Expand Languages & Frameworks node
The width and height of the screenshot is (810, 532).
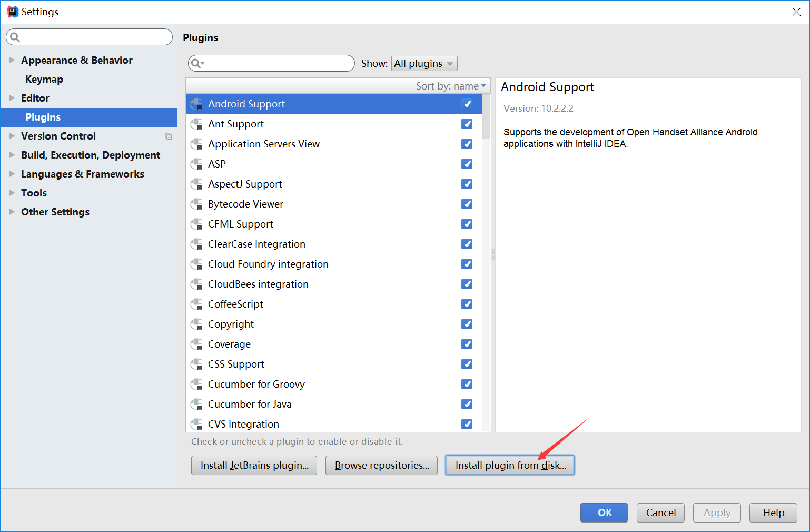tap(12, 174)
